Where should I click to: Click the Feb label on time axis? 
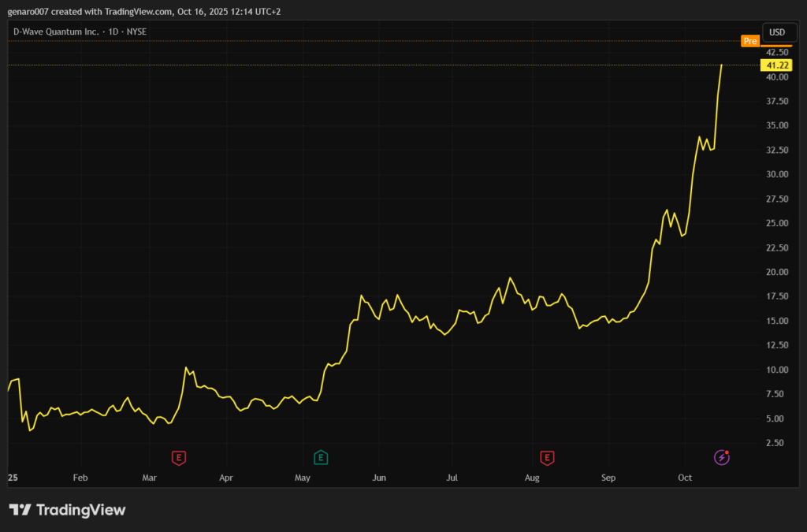point(80,478)
